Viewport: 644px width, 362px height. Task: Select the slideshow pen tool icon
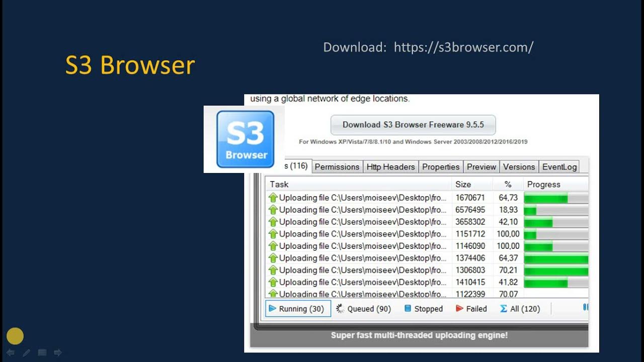[26, 353]
